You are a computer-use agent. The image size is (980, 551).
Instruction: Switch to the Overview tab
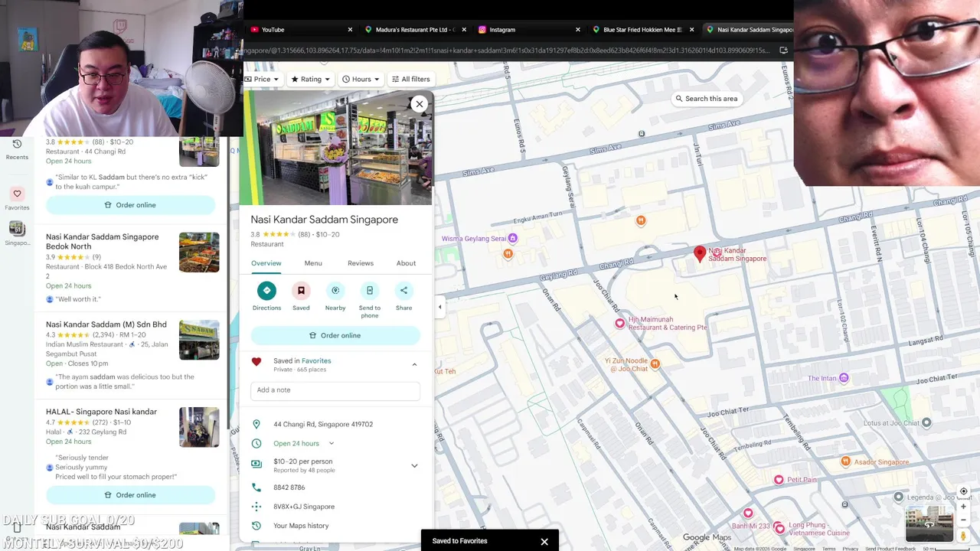(266, 263)
